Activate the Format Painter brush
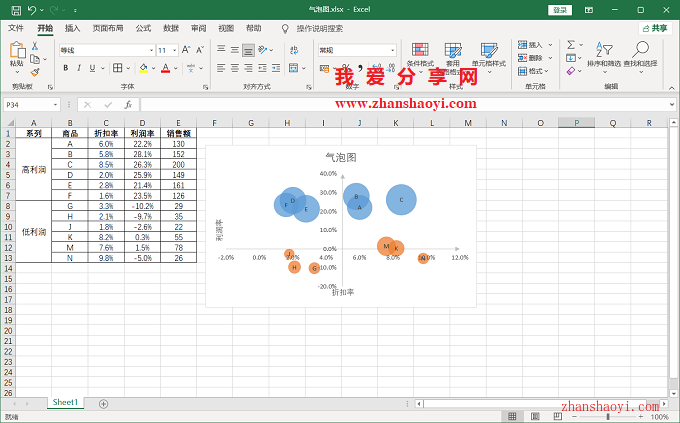Screen dimensions: 680x423 coord(35,72)
